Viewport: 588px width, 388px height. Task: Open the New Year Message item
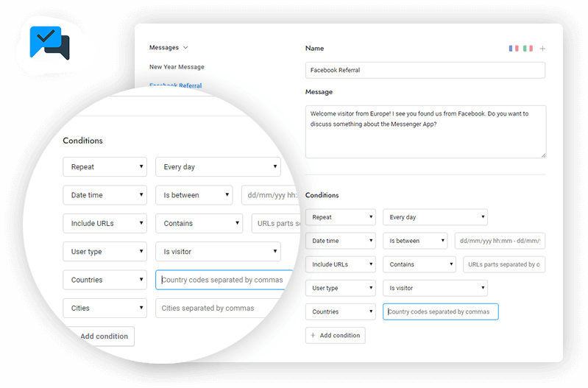[177, 67]
